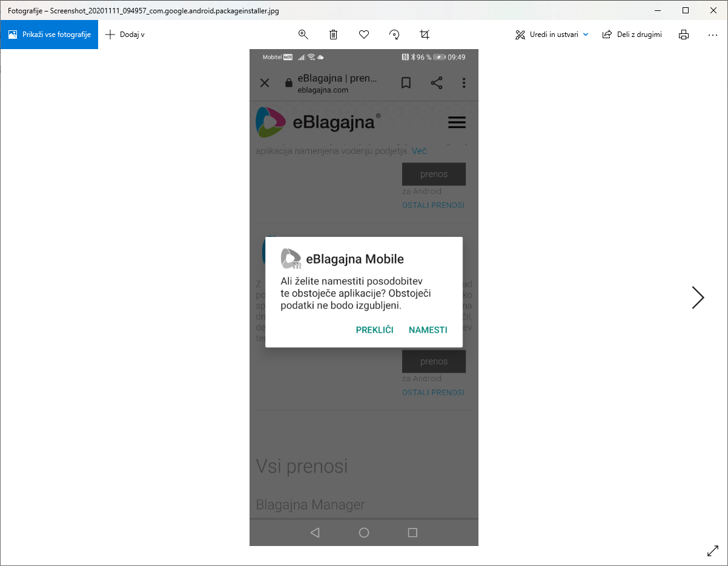Tap the padlock icon beside eblagajna.com
The image size is (728, 566).
tap(288, 83)
